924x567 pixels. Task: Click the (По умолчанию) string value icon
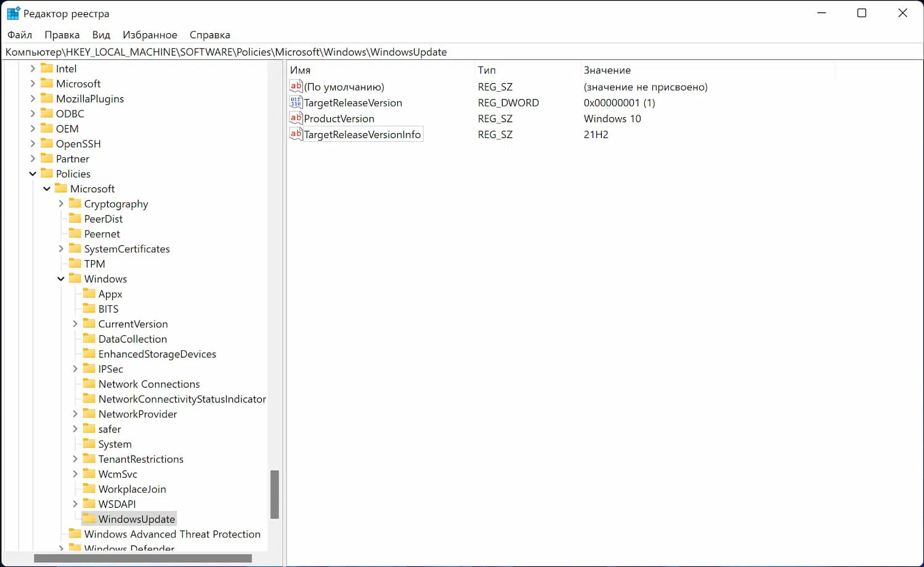(x=296, y=87)
